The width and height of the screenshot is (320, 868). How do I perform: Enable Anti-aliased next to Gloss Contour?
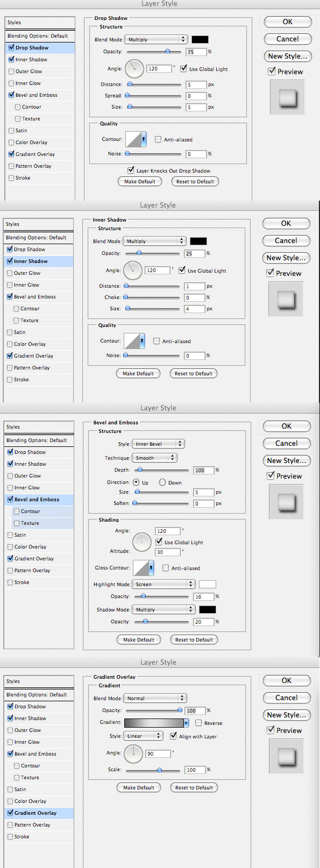coord(166,568)
